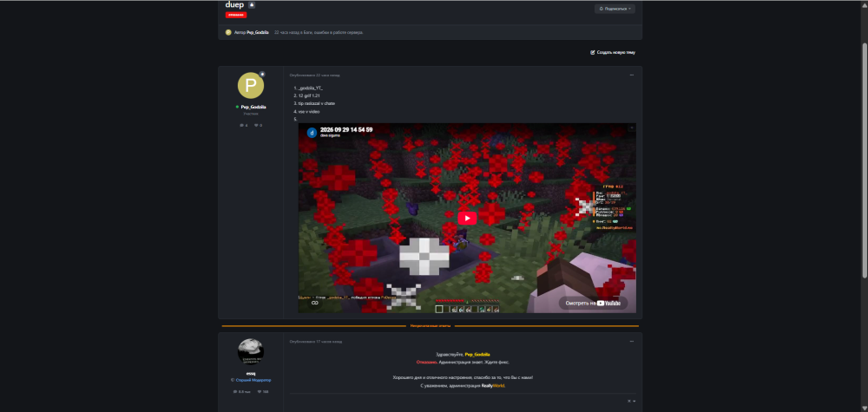Screen dimensions: 868x412
Task: Click the badge icon on Pvp_Godzilla's avatar
Action: pos(262,74)
